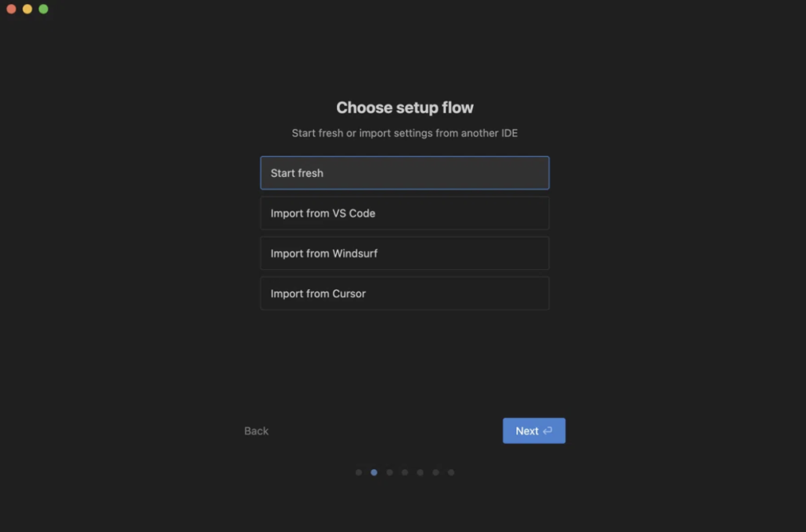This screenshot has width=806, height=532.
Task: Pick the Import from Windsurf option
Action: [x=405, y=253]
